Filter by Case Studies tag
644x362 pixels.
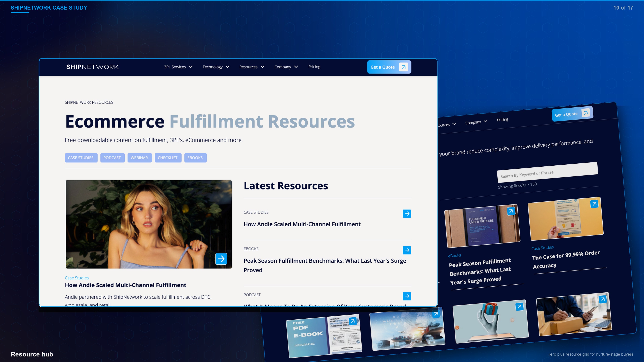[81, 158]
